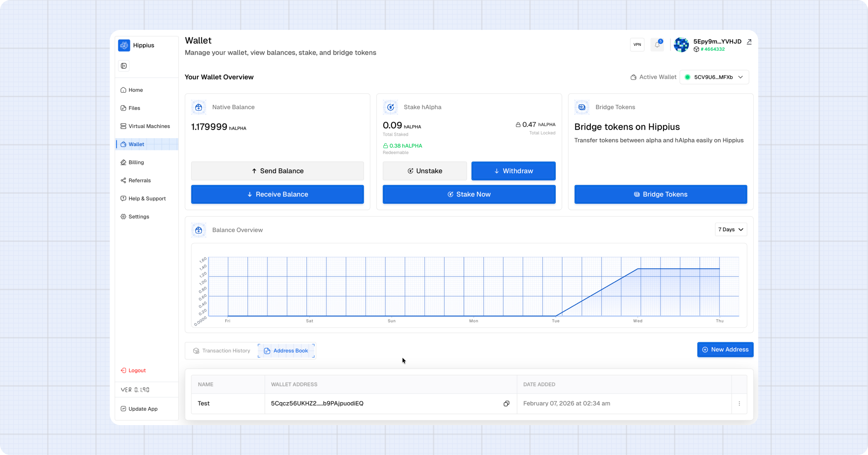
Task: Collapse the sidebar with the panel icon
Action: pyautogui.click(x=124, y=66)
